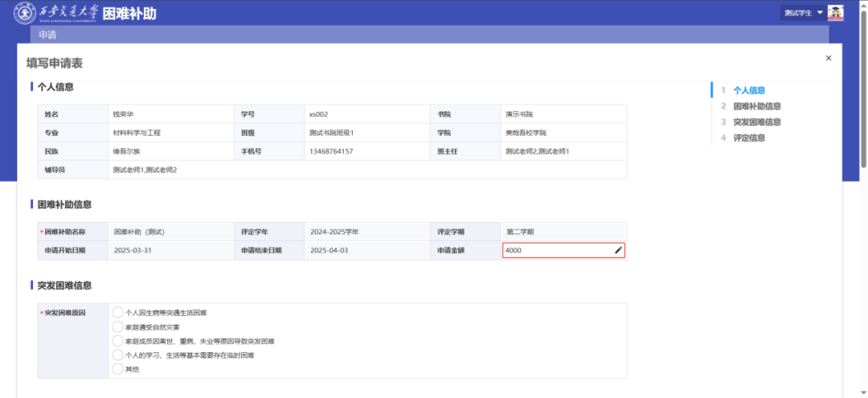Close the 填写申请表 dialog with X
The width and height of the screenshot is (868, 398).
click(829, 58)
